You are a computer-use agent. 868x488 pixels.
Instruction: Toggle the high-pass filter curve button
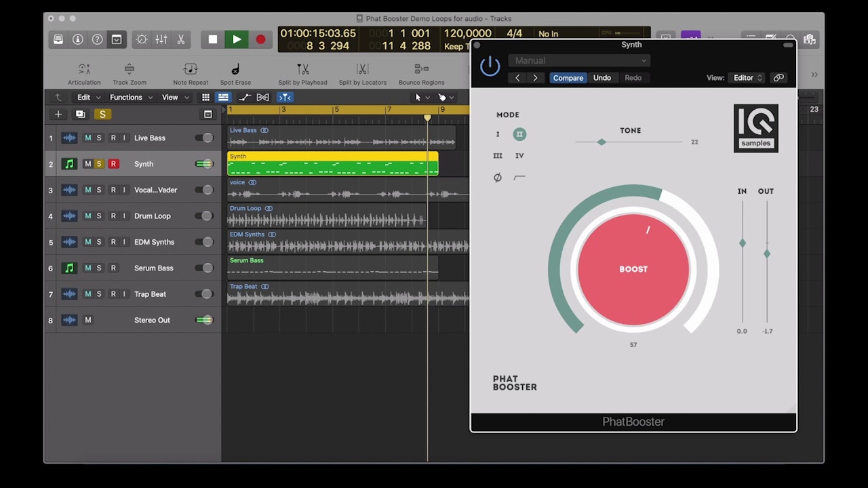click(519, 178)
